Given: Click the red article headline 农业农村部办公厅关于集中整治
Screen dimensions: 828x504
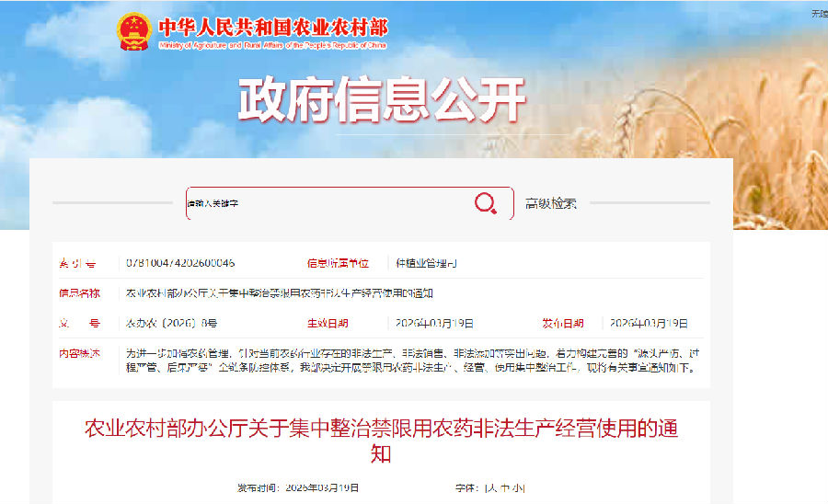Looking at the screenshot, I should click(381, 441).
